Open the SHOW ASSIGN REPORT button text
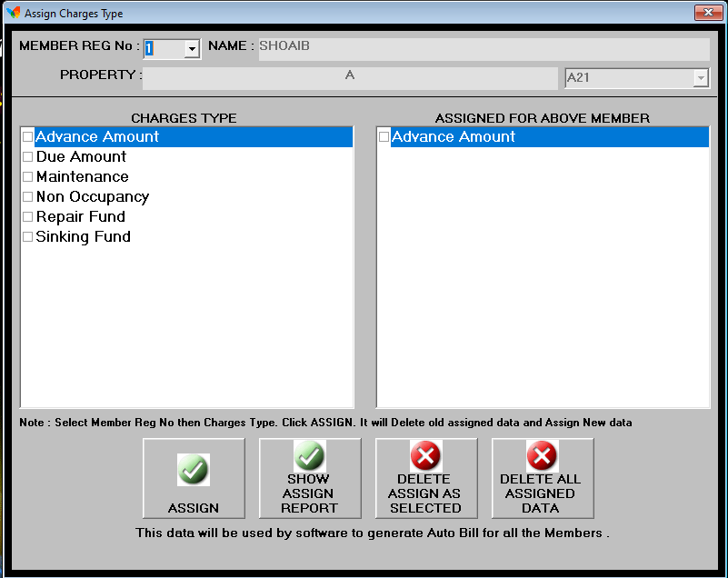This screenshot has width=728, height=578. [309, 493]
